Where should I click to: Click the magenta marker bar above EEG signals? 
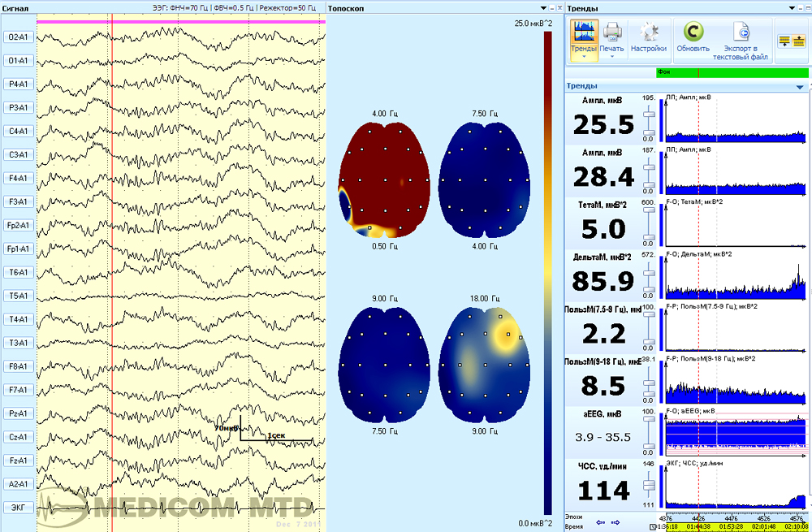pos(181,22)
